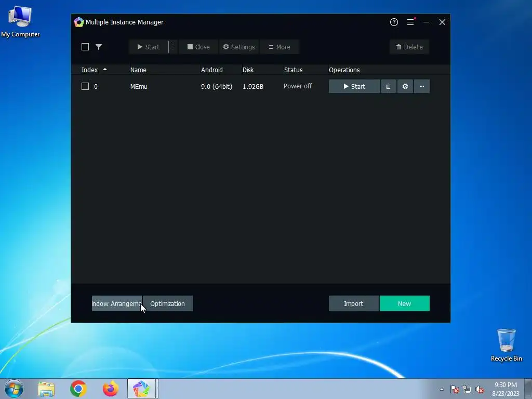
Task: Click the Multiple Instance Manager logo icon
Action: [79, 22]
